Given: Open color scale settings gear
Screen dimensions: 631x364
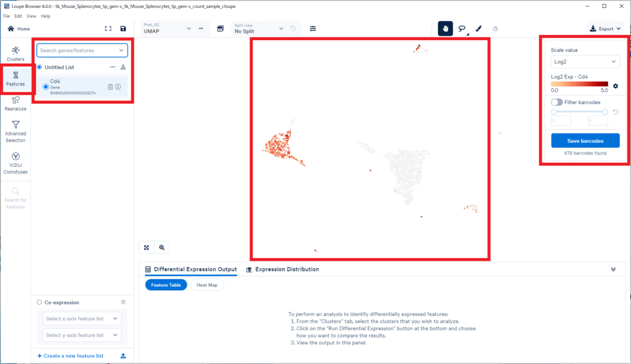Looking at the screenshot, I should click(615, 86).
